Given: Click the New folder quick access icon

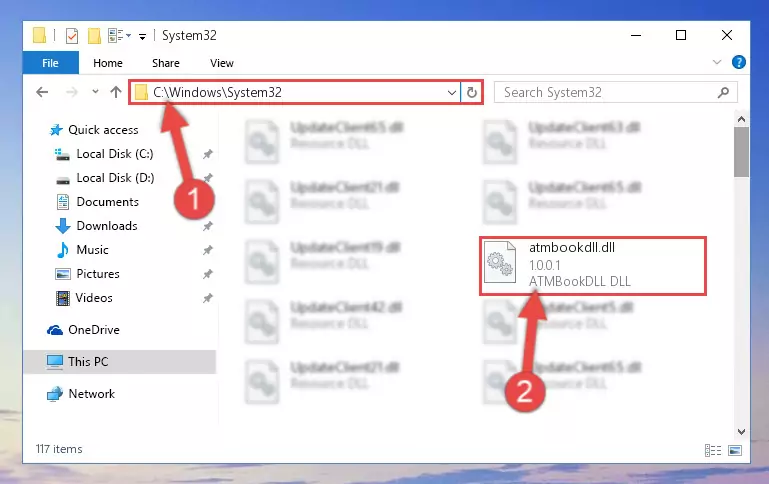Looking at the screenshot, I should [94, 35].
